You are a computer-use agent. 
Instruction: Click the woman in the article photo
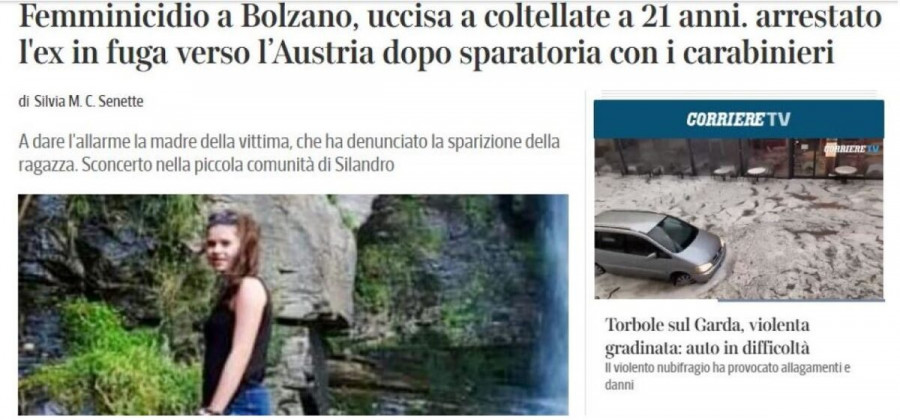236,313
